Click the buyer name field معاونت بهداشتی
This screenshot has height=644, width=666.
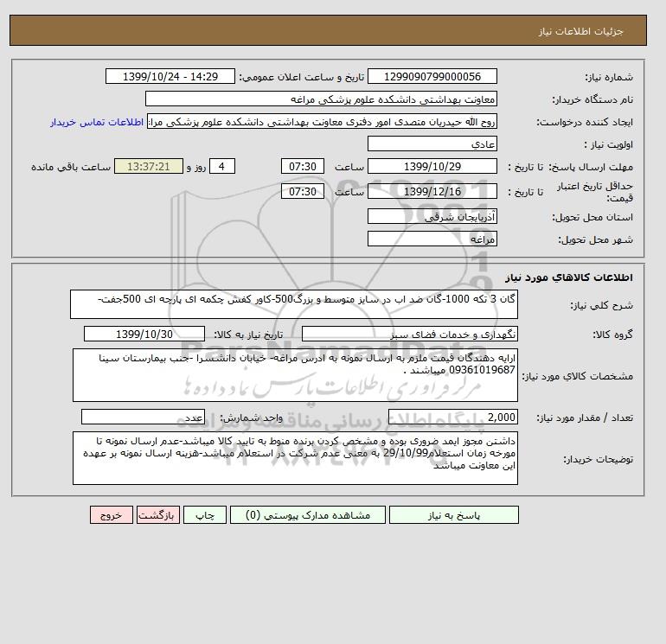click(321, 99)
